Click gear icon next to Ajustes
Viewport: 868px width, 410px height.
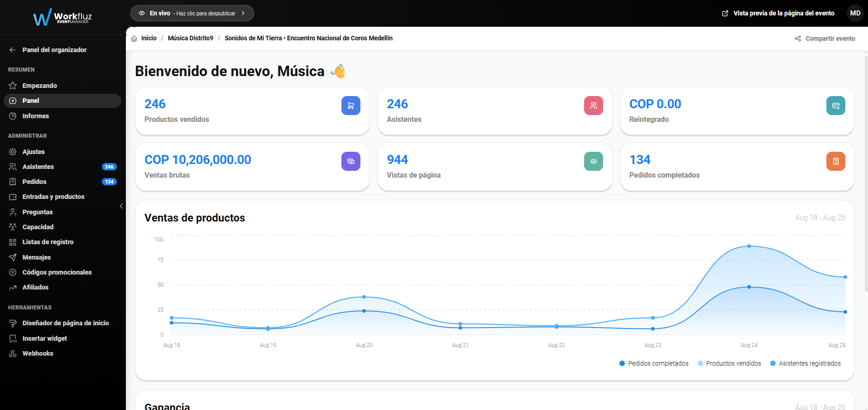coord(13,152)
